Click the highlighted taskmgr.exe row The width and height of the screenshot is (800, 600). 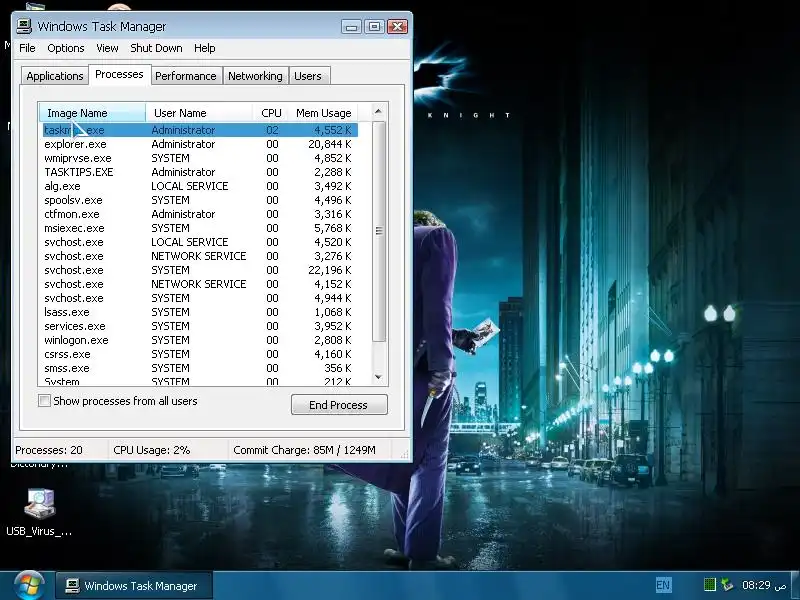click(x=200, y=130)
